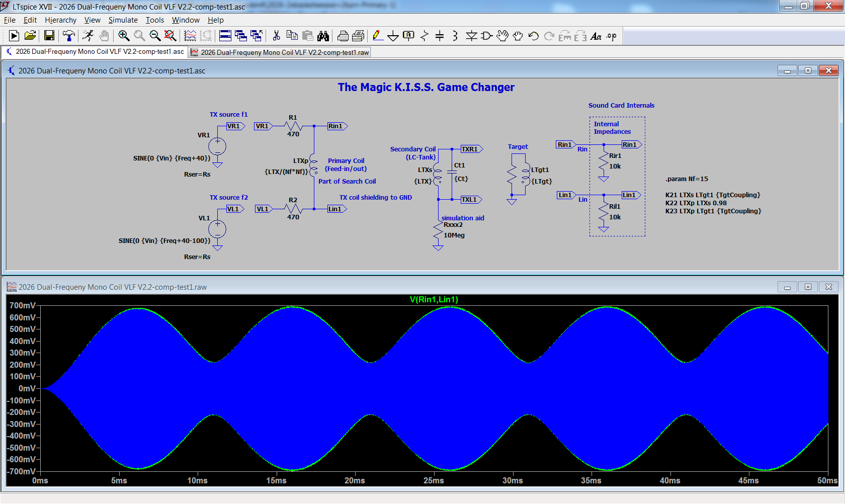The height and width of the screenshot is (504, 845).
Task: Click the '10Meg' resistor value
Action: (454, 235)
